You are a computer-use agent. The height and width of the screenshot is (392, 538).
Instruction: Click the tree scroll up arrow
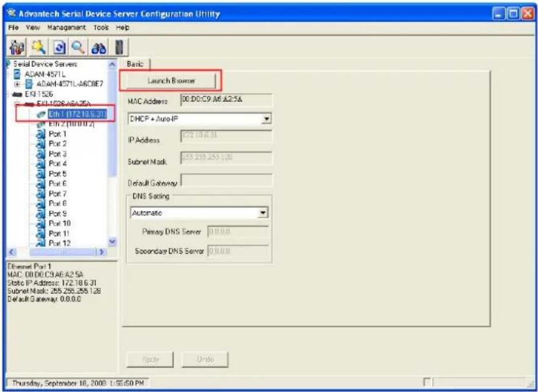pyautogui.click(x=112, y=64)
